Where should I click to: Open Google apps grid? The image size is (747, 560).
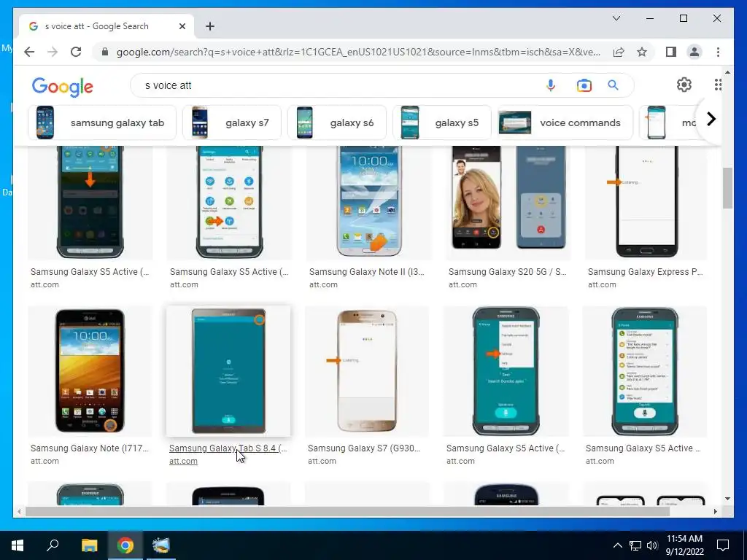(x=718, y=85)
